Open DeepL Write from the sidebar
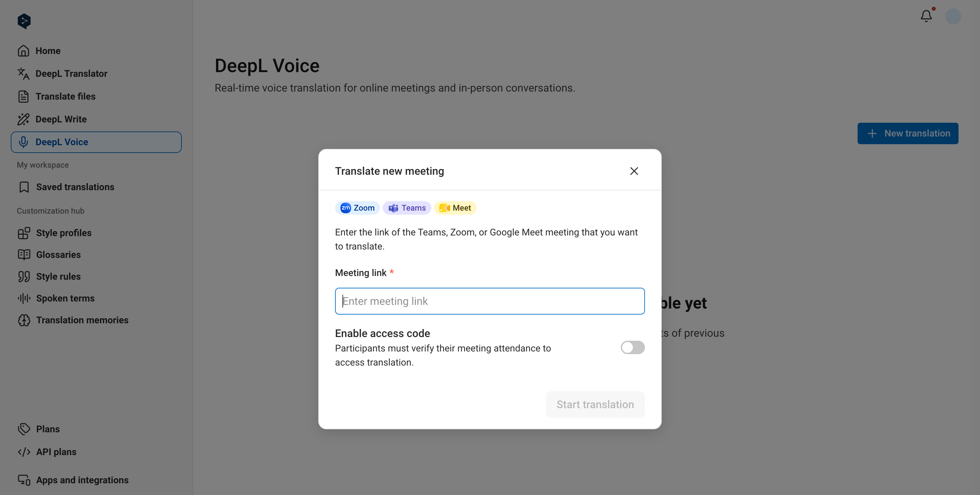 coord(96,119)
